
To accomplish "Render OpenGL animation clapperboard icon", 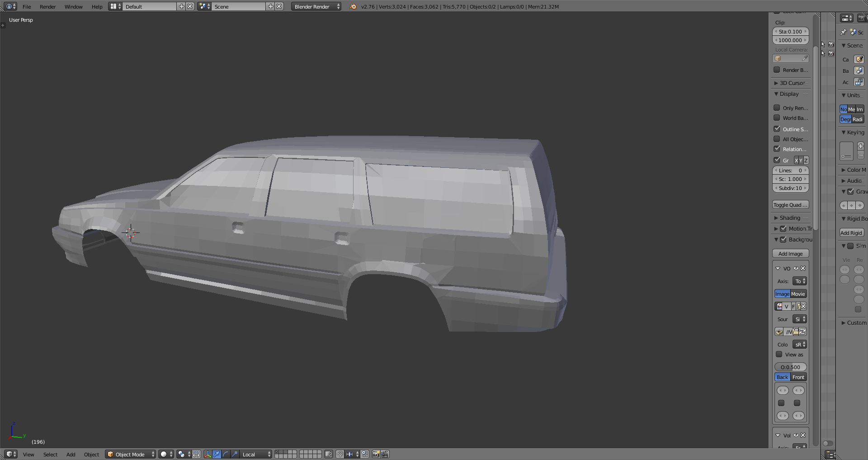I will pyautogui.click(x=385, y=454).
